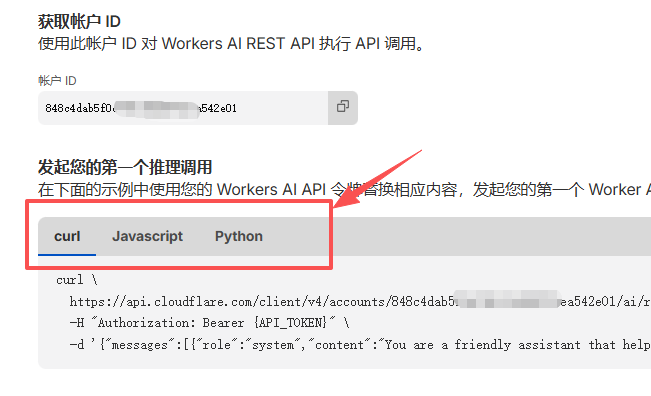The image size is (651, 396).
Task: Click the https://api.cloudflare.com URL code line
Action: (360, 302)
